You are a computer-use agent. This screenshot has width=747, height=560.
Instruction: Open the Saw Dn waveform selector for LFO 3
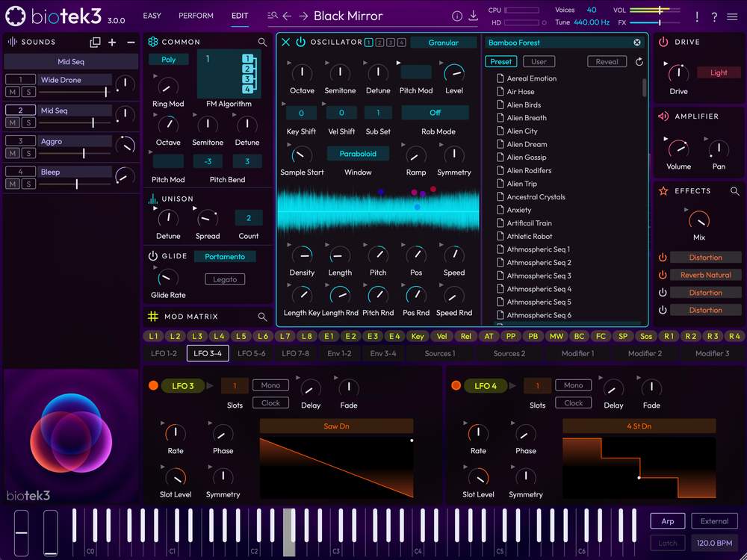coord(336,426)
